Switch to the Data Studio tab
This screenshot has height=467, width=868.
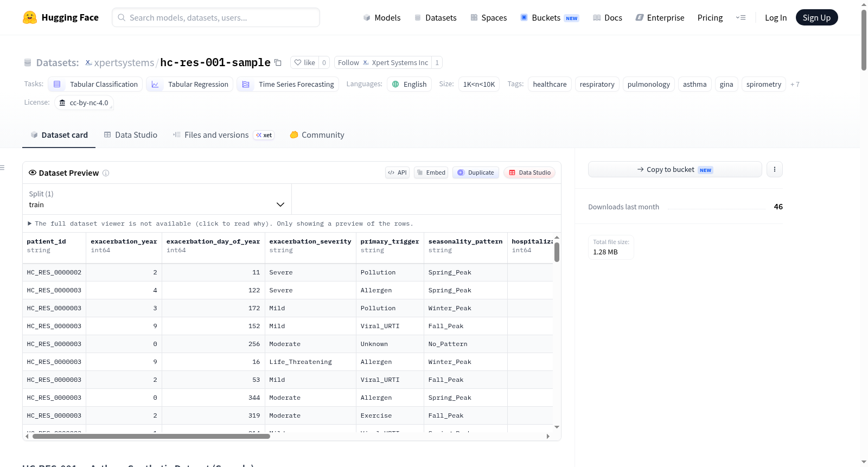click(130, 135)
